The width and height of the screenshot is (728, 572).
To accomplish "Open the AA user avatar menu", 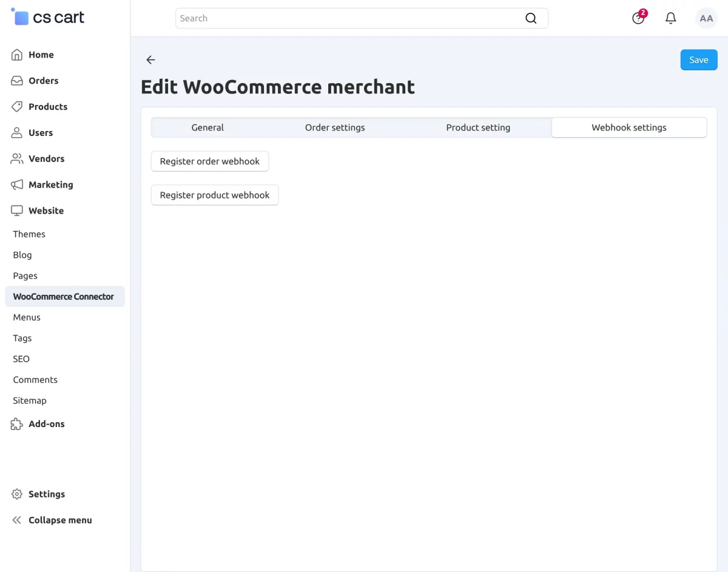I will coord(706,18).
